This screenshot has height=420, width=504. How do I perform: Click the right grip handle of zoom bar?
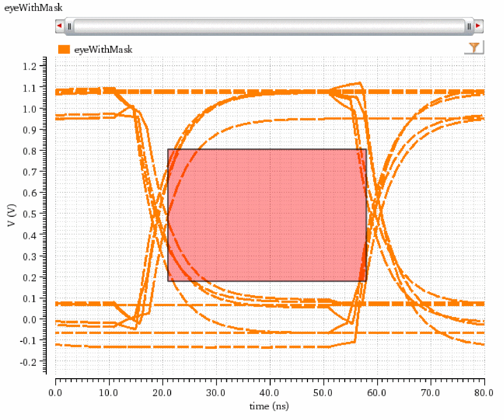(x=469, y=26)
